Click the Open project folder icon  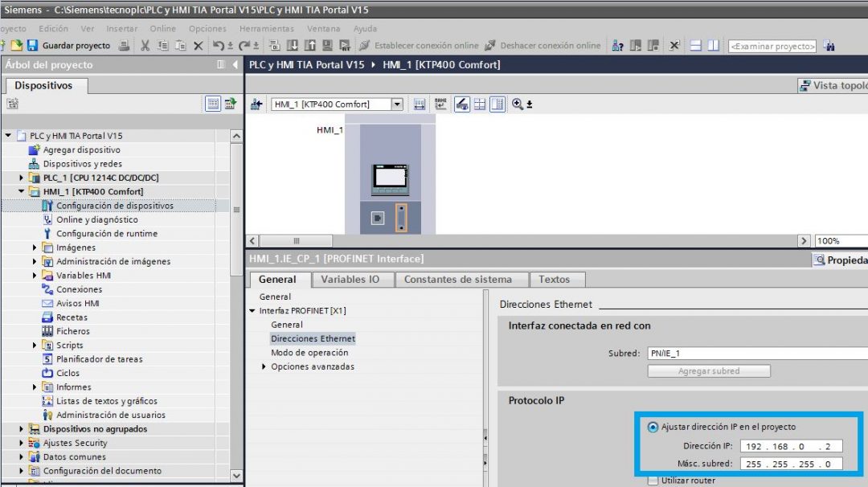point(17,45)
